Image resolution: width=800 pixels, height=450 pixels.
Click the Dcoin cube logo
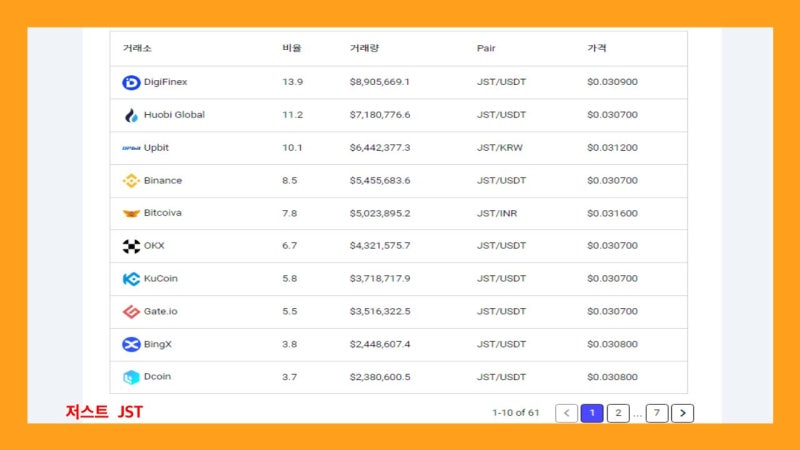pyautogui.click(x=131, y=377)
